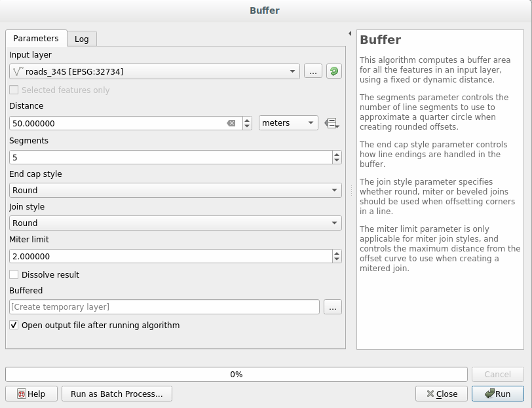Click the iterate over layer features icon
The width and height of the screenshot is (532, 408).
coord(334,71)
